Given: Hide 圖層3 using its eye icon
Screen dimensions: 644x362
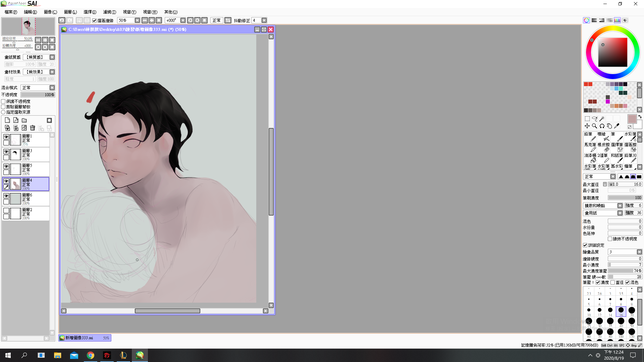Looking at the screenshot, I should point(6,152).
